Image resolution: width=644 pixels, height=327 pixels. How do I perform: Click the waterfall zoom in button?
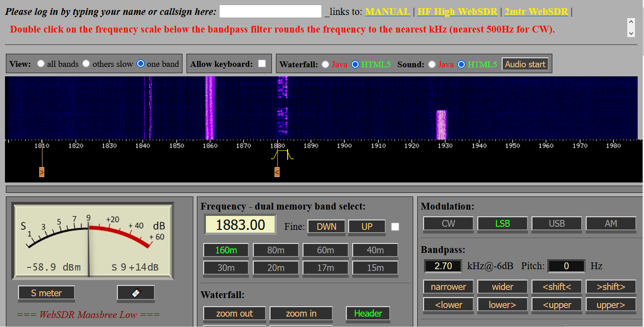click(301, 313)
